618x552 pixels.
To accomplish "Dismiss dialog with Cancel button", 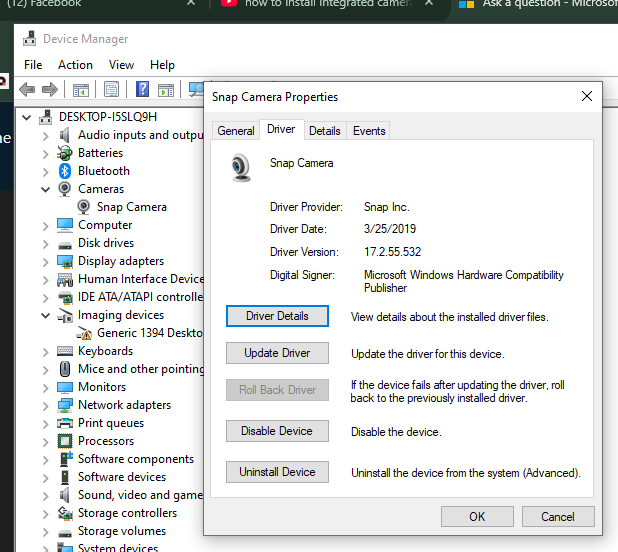I will point(558,517).
